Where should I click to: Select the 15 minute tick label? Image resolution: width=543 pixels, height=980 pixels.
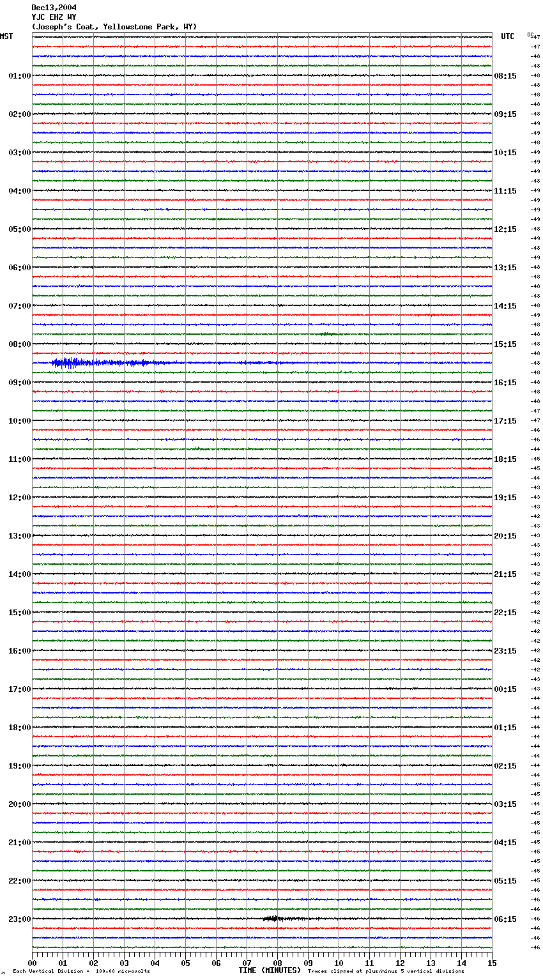pos(492,963)
